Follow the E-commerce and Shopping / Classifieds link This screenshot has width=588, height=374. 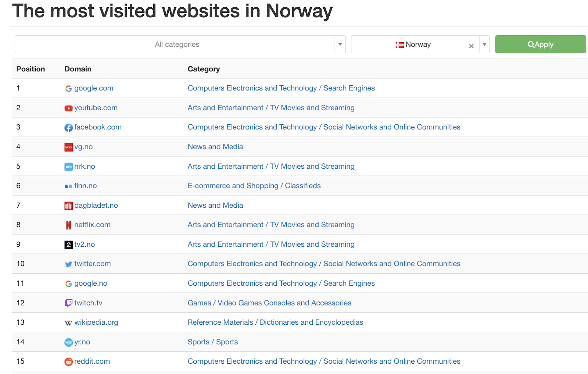(254, 186)
